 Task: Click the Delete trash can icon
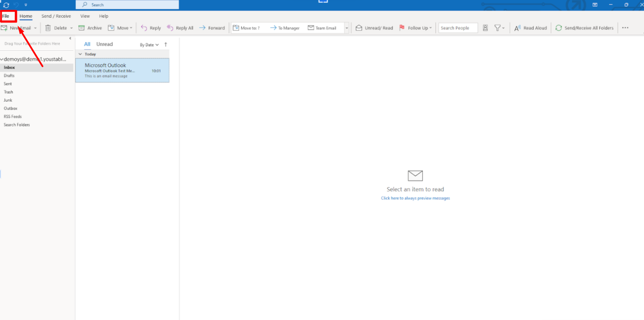coord(48,28)
